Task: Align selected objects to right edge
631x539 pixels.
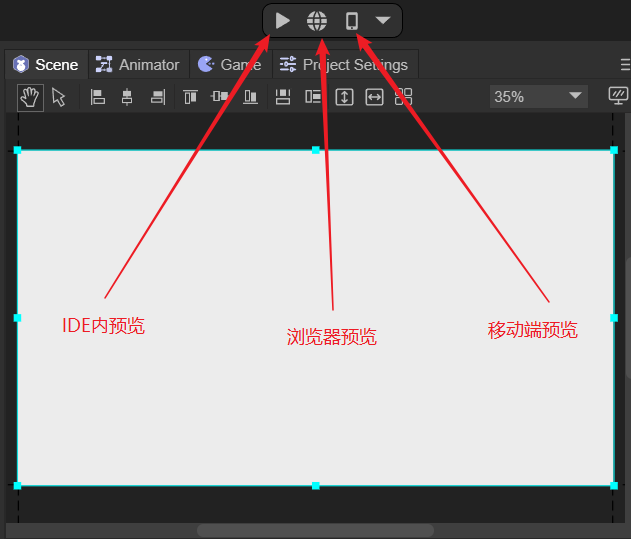Action: point(157,97)
